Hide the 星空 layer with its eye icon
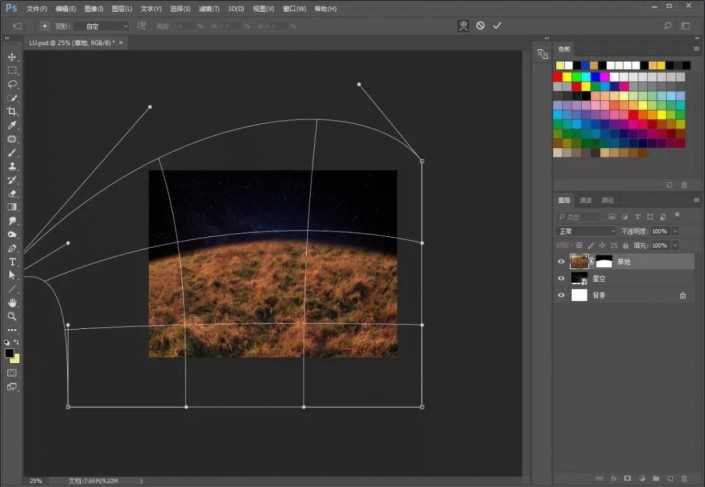 click(561, 278)
